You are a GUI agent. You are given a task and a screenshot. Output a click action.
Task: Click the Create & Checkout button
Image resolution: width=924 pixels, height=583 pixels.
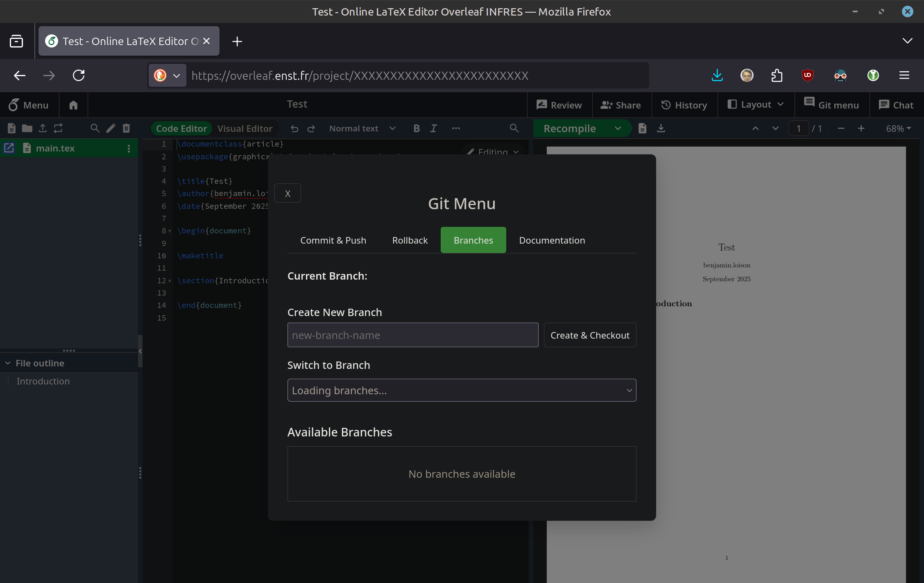[589, 335]
